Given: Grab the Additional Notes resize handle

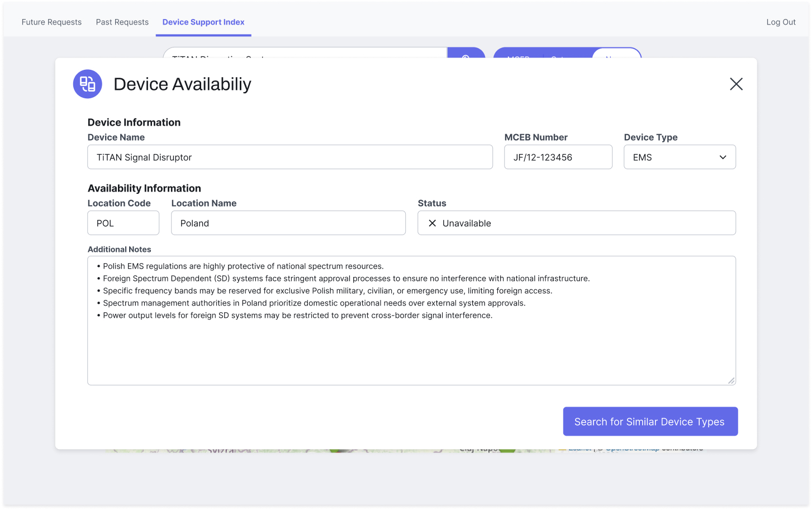Looking at the screenshot, I should pyautogui.click(x=731, y=380).
